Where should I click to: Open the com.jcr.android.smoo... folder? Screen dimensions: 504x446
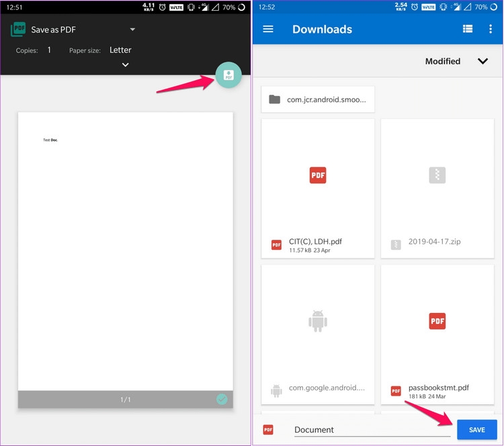click(x=318, y=99)
